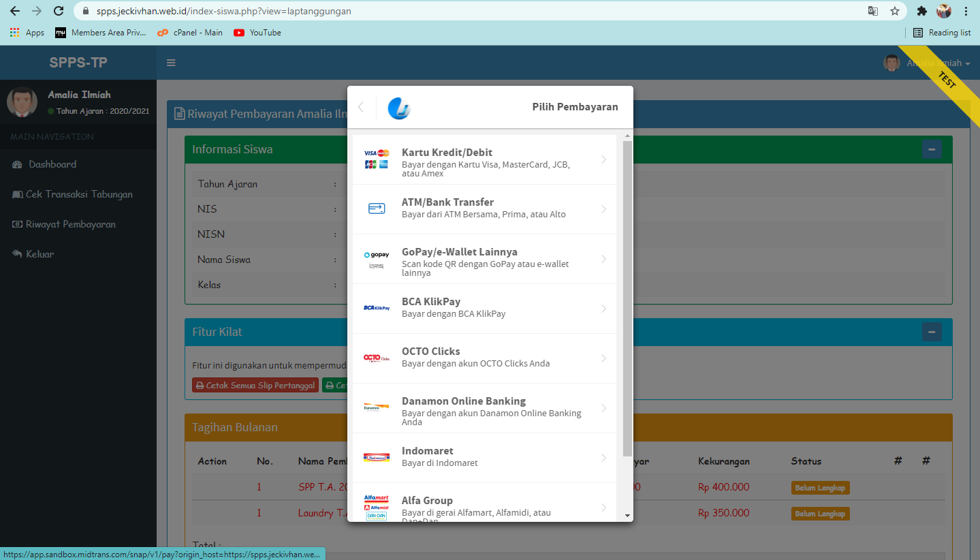980x560 pixels.
Task: Click Keluar to log out
Action: click(39, 254)
